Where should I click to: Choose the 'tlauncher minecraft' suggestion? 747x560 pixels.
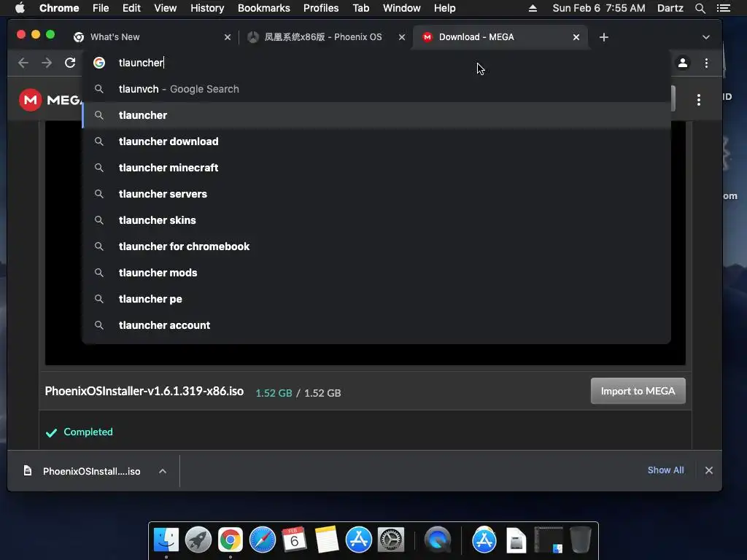(x=376, y=168)
